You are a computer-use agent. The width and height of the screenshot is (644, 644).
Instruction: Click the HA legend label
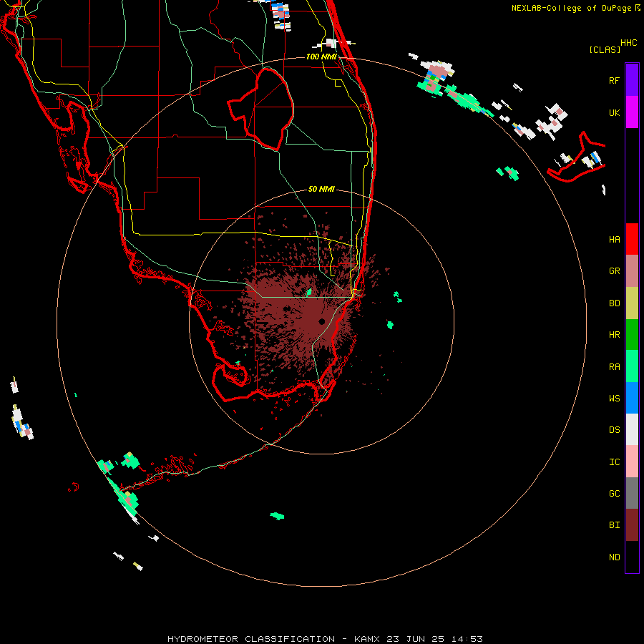pyautogui.click(x=614, y=240)
